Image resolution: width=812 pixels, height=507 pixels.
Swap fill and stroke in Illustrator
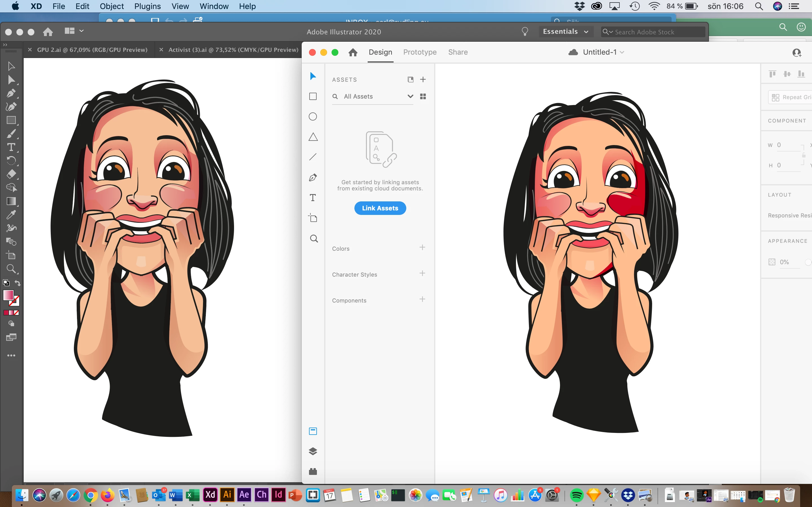[18, 283]
